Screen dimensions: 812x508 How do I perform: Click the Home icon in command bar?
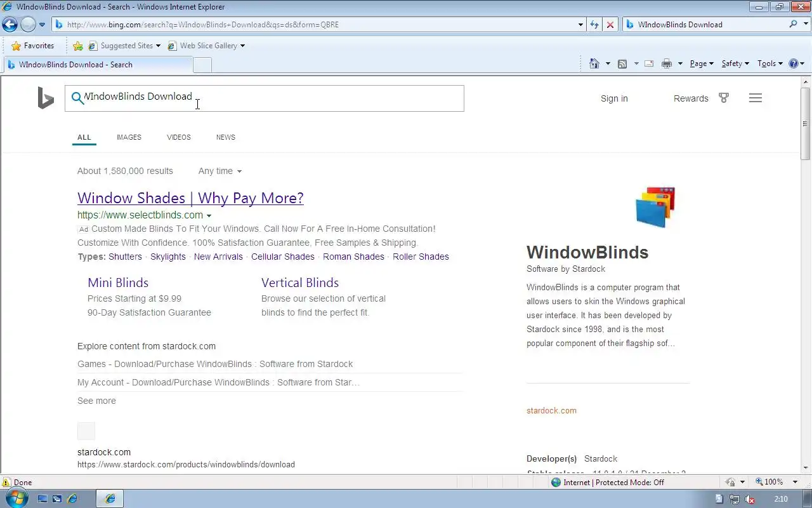[x=594, y=63]
